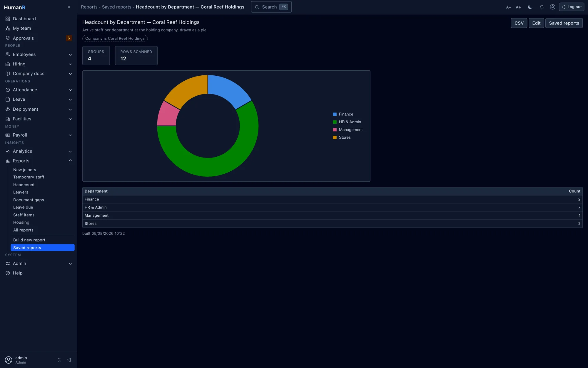The height and width of the screenshot is (368, 588).
Task: Expand the Hiring section chevron
Action: pyautogui.click(x=70, y=64)
